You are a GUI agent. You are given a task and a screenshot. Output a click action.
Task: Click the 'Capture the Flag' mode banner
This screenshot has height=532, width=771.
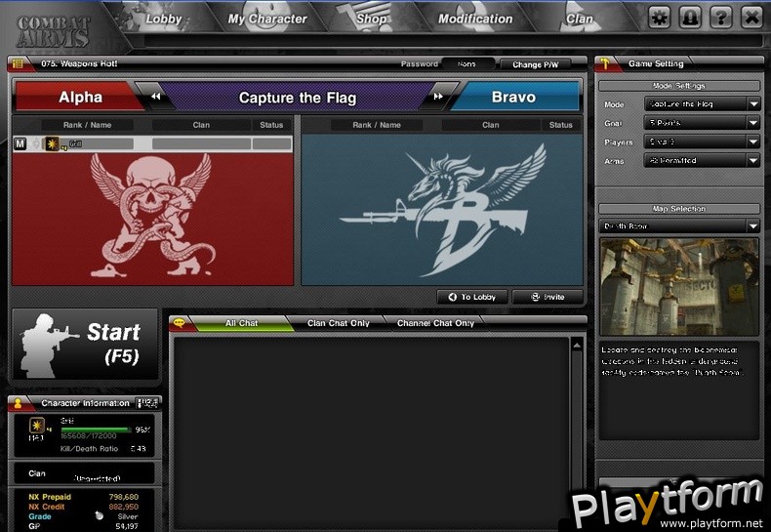click(298, 98)
